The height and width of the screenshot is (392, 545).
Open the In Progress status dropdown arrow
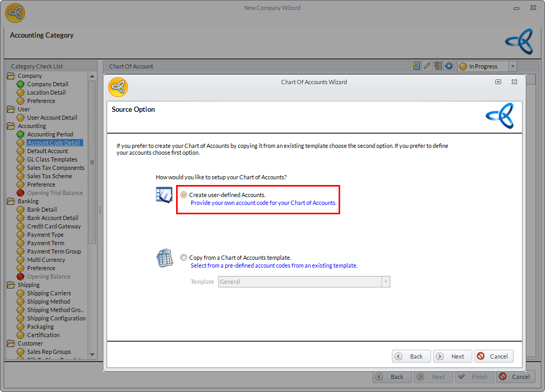point(513,66)
